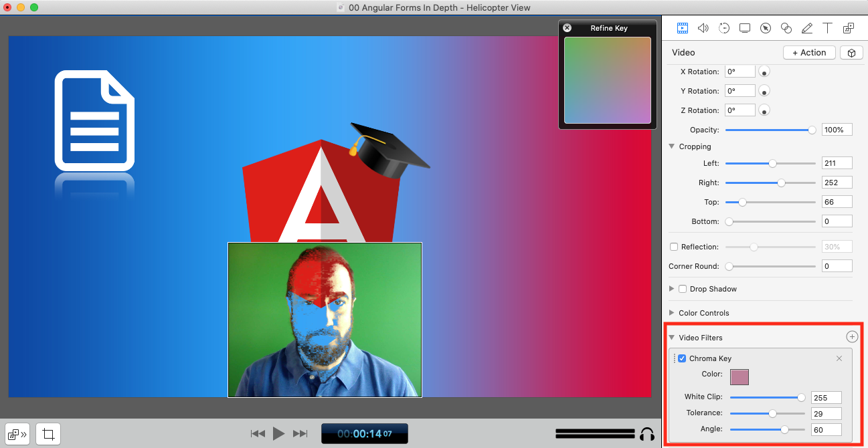Click the crop tool button
868x448 pixels.
(x=48, y=434)
